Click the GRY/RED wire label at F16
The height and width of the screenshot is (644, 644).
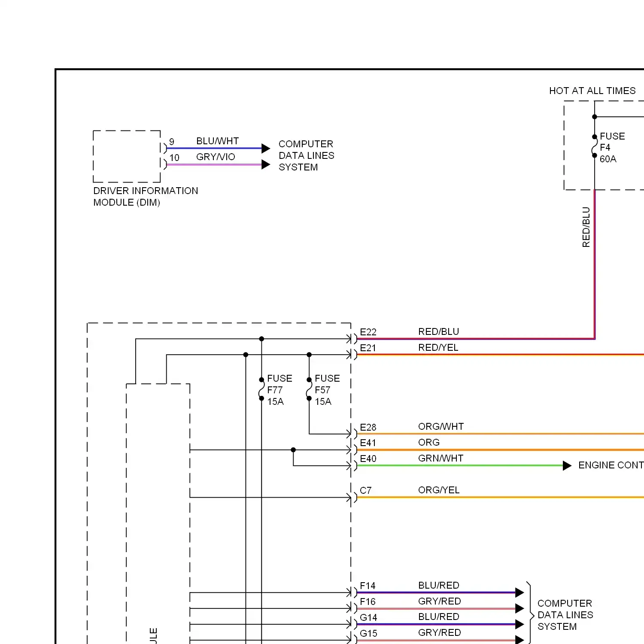pos(440,601)
